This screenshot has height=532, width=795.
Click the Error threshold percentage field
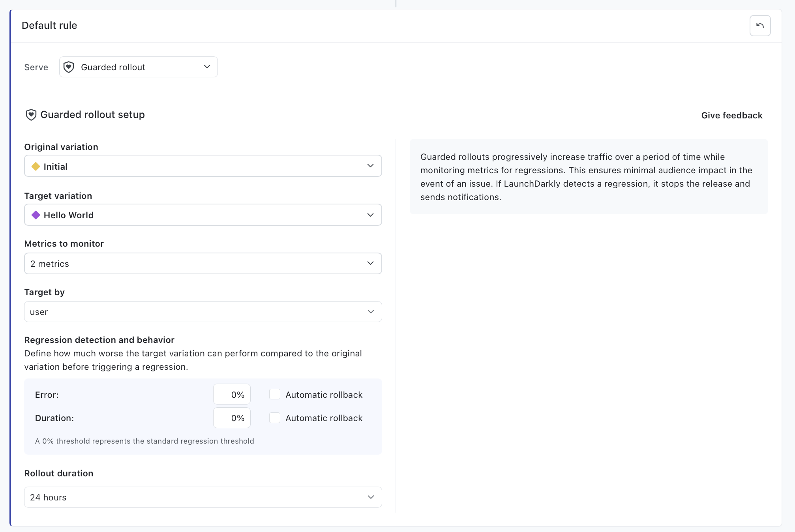(x=232, y=394)
